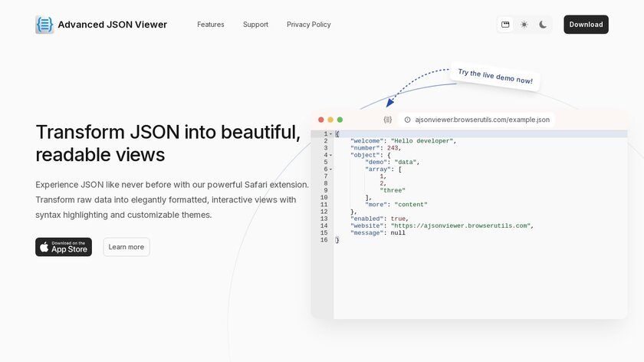The image size is (644, 362).
Task: Click Download on the App Store badge
Action: 64,247
